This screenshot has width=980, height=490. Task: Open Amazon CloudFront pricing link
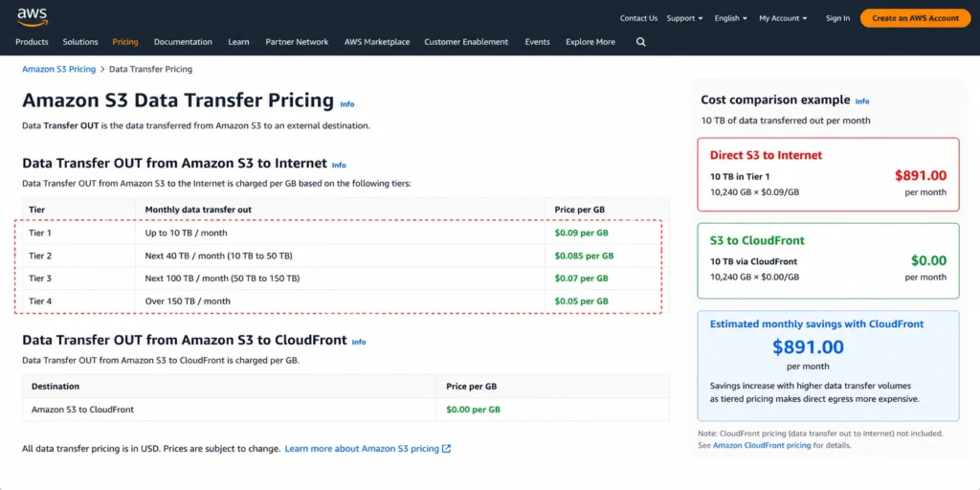pos(761,446)
